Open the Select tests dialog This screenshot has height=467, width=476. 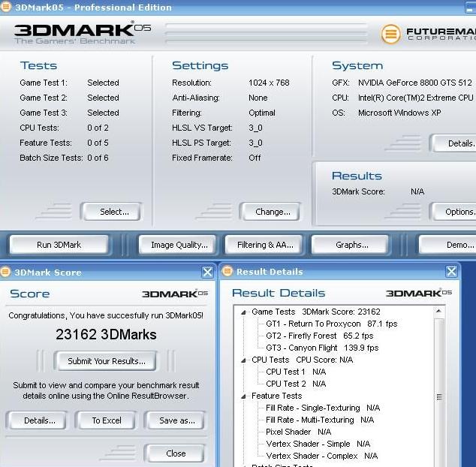(111, 212)
